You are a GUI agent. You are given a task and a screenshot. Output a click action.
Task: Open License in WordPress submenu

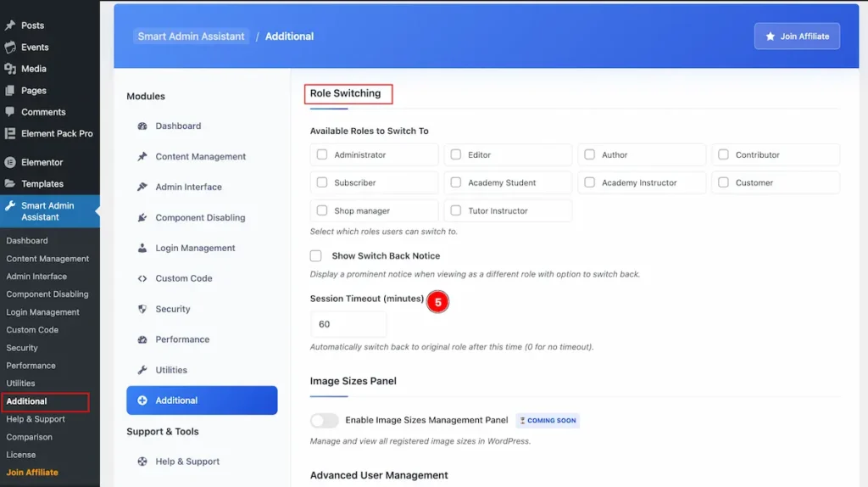[21, 454]
